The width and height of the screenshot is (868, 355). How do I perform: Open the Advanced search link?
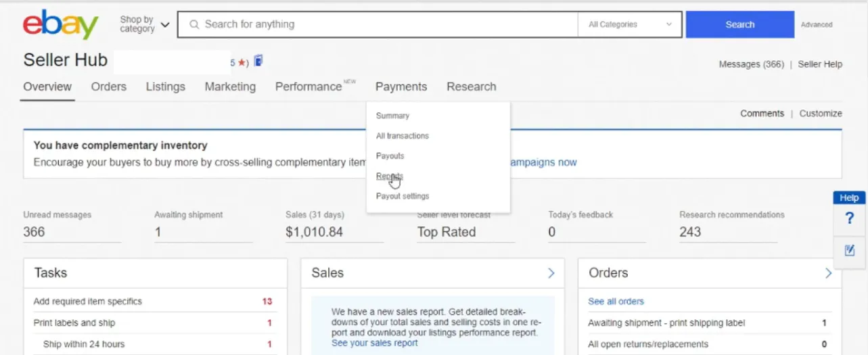point(817,24)
